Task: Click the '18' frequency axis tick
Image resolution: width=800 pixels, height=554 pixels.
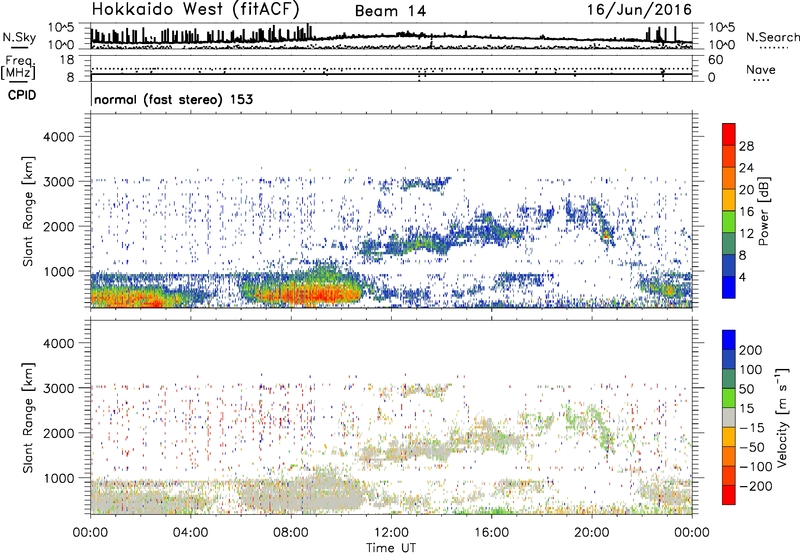Action: pyautogui.click(x=67, y=60)
